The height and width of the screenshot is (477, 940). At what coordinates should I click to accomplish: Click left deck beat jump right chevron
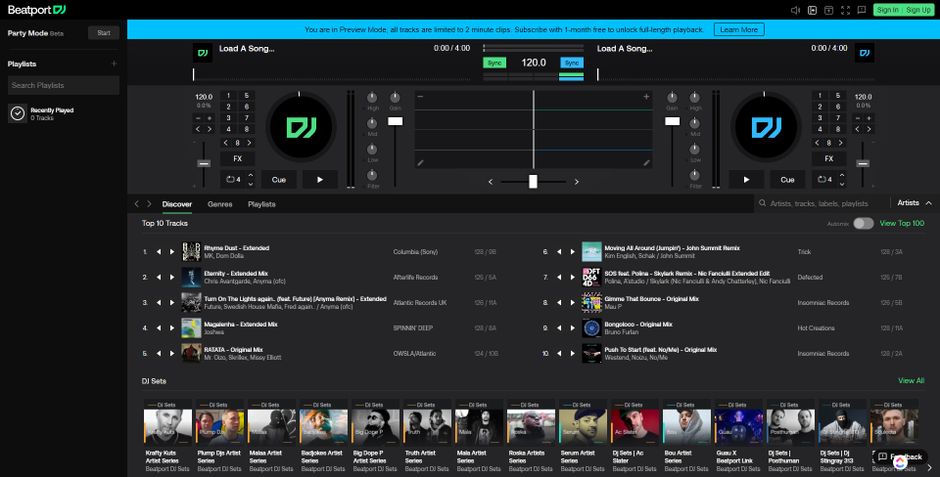(249, 143)
